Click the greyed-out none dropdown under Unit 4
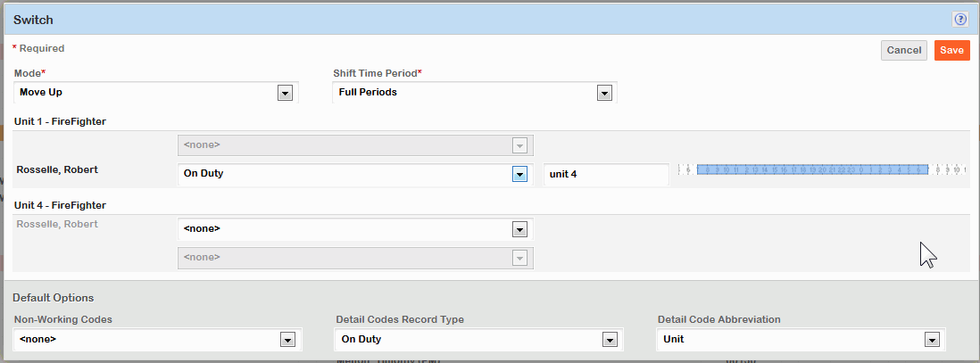 355,258
